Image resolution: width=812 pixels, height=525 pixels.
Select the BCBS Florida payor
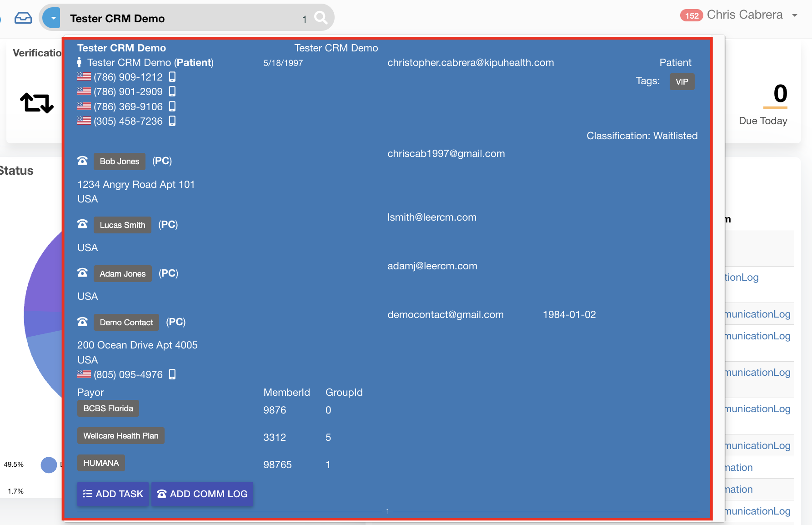[108, 409]
